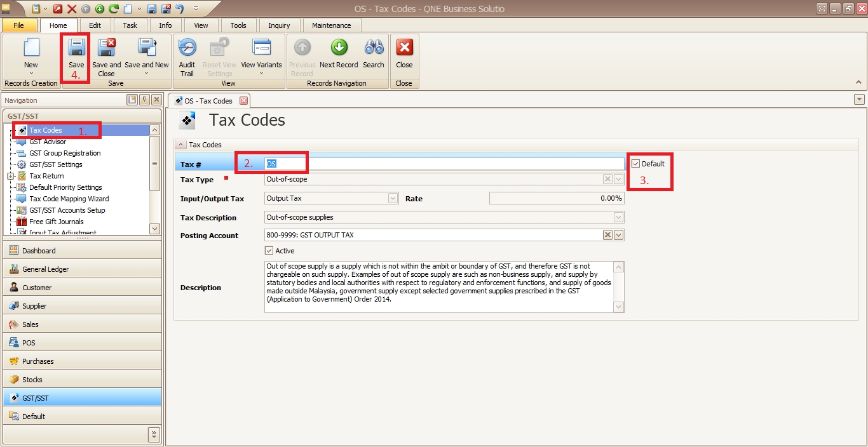Switch to the Inquiry ribbon tab

(279, 25)
